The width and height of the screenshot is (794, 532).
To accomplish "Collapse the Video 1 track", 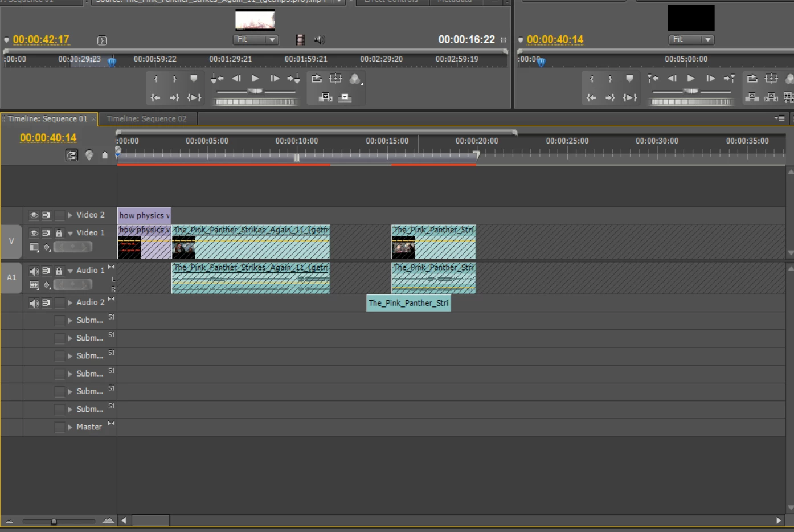I will point(70,233).
